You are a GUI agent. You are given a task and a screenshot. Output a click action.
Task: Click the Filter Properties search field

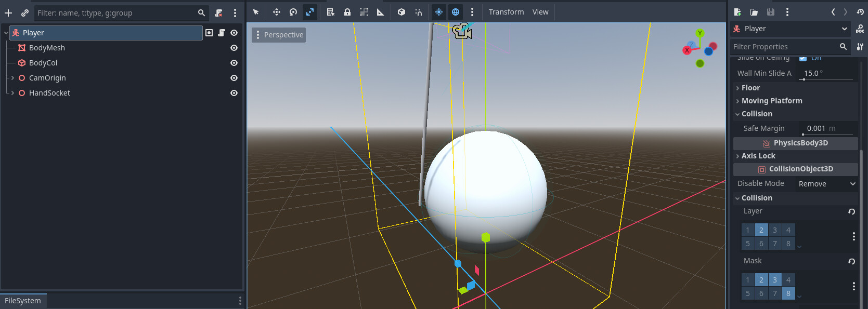(785, 47)
